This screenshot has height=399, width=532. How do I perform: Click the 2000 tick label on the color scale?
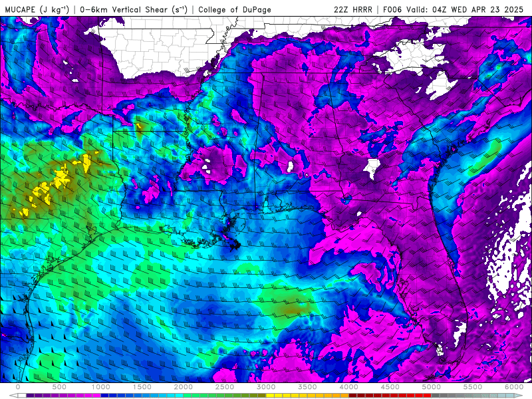(x=184, y=387)
